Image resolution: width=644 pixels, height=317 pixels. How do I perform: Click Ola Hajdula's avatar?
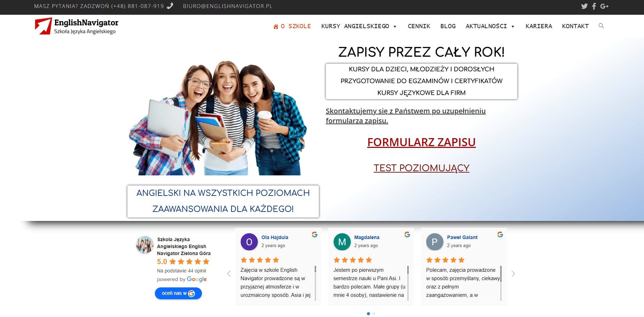pos(249,242)
